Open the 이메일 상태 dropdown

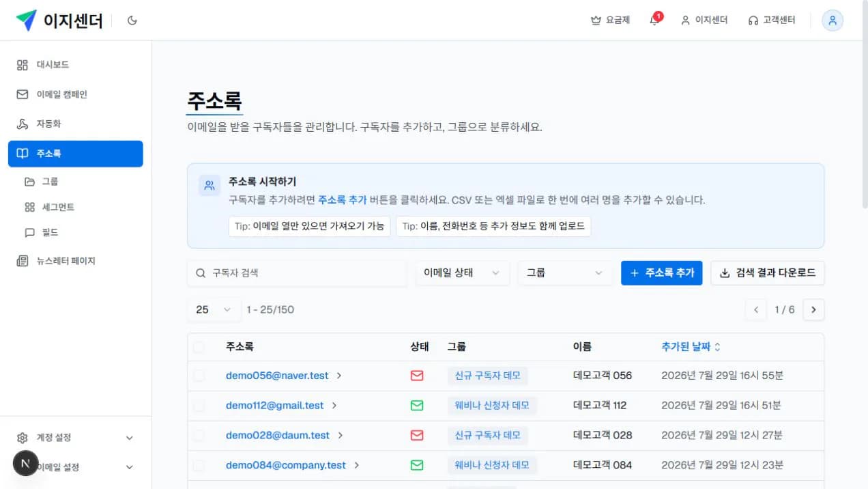(x=463, y=273)
